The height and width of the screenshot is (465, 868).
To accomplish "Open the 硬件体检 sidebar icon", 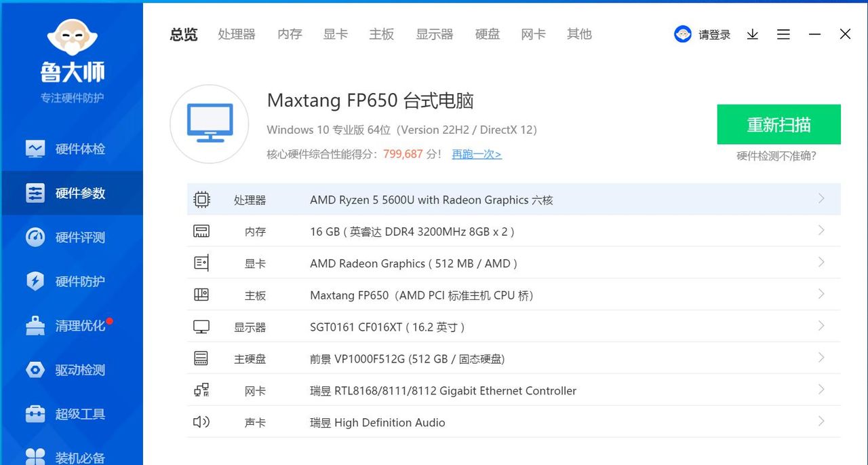I will [35, 149].
